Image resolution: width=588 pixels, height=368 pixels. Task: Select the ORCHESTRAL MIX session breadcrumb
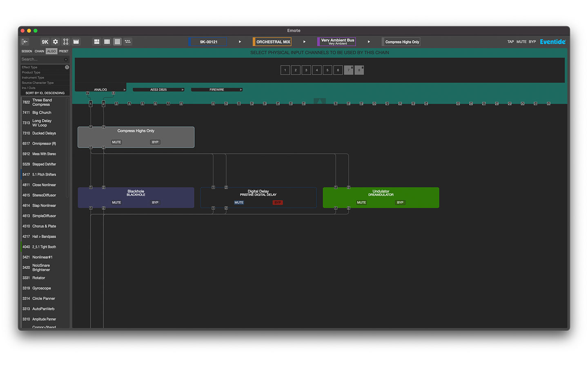pos(272,42)
